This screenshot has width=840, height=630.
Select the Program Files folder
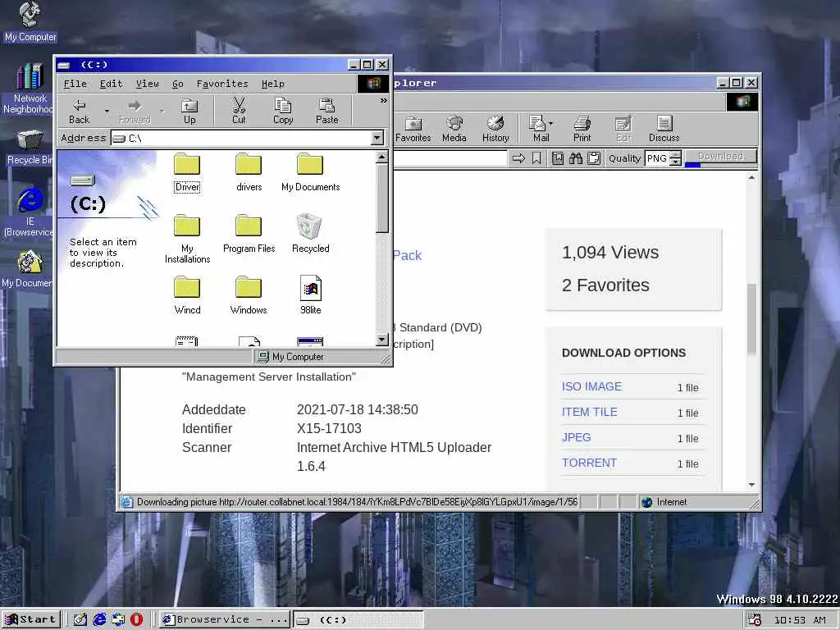click(x=249, y=234)
